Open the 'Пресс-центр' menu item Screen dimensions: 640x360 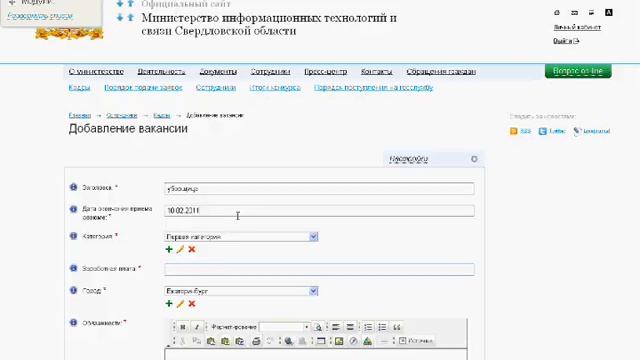[325, 71]
